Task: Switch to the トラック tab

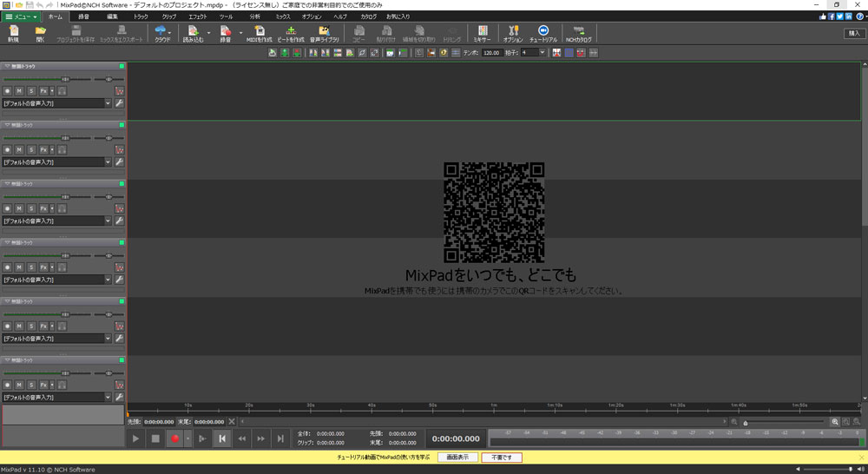Action: point(141,16)
